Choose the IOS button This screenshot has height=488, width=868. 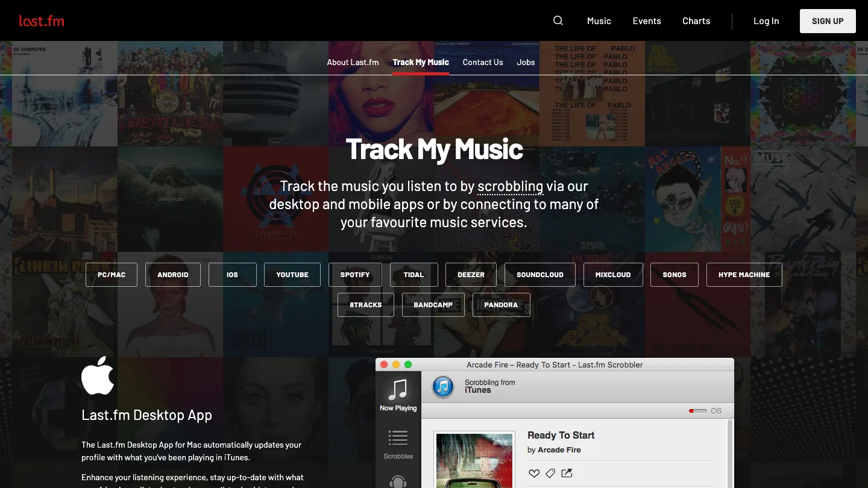(233, 275)
